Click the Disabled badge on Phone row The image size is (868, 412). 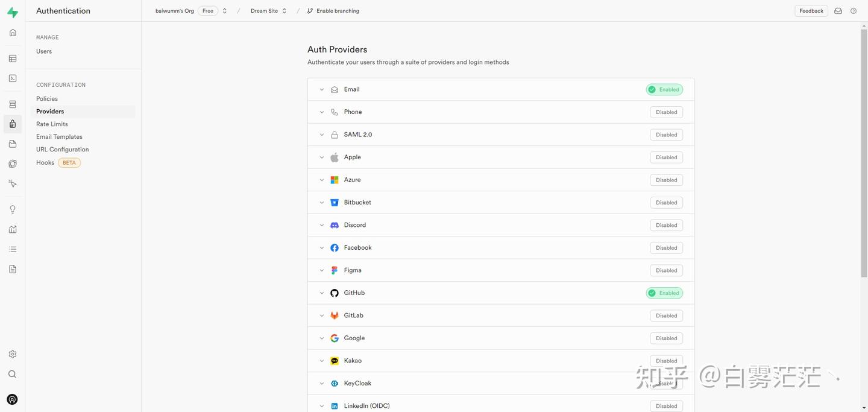(666, 112)
